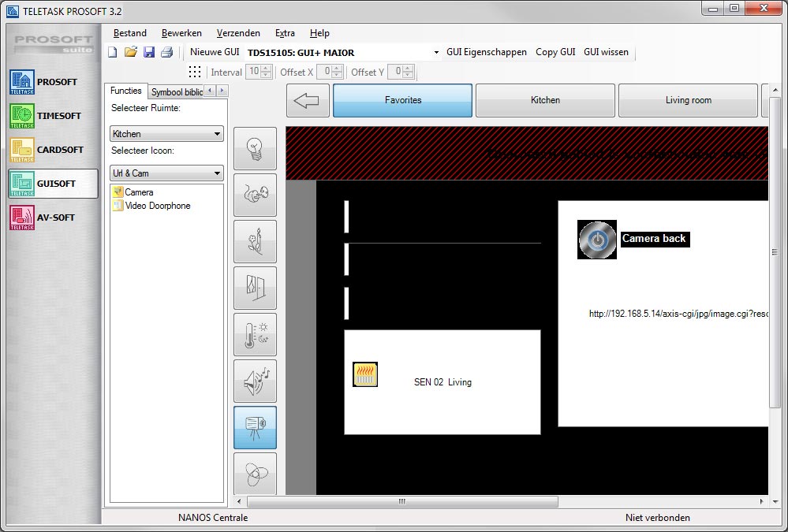Click the GUI Eigenschappen button
This screenshot has width=788, height=532.
click(486, 52)
